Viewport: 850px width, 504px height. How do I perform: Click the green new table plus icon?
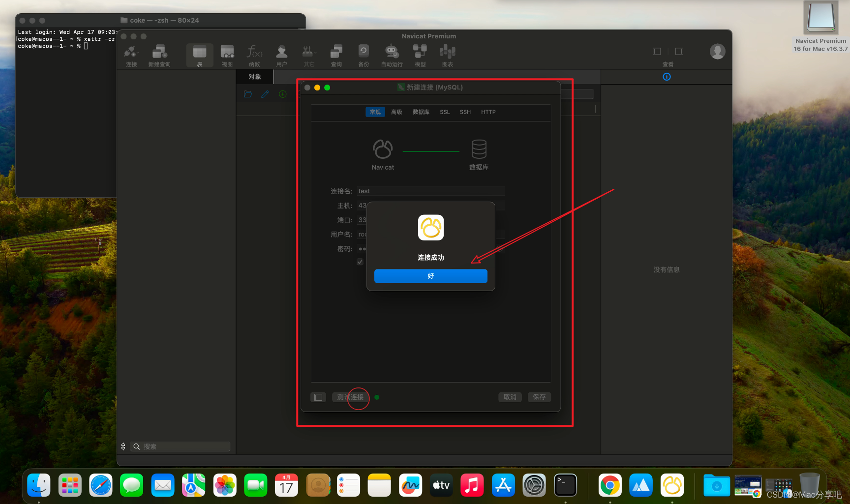(283, 94)
